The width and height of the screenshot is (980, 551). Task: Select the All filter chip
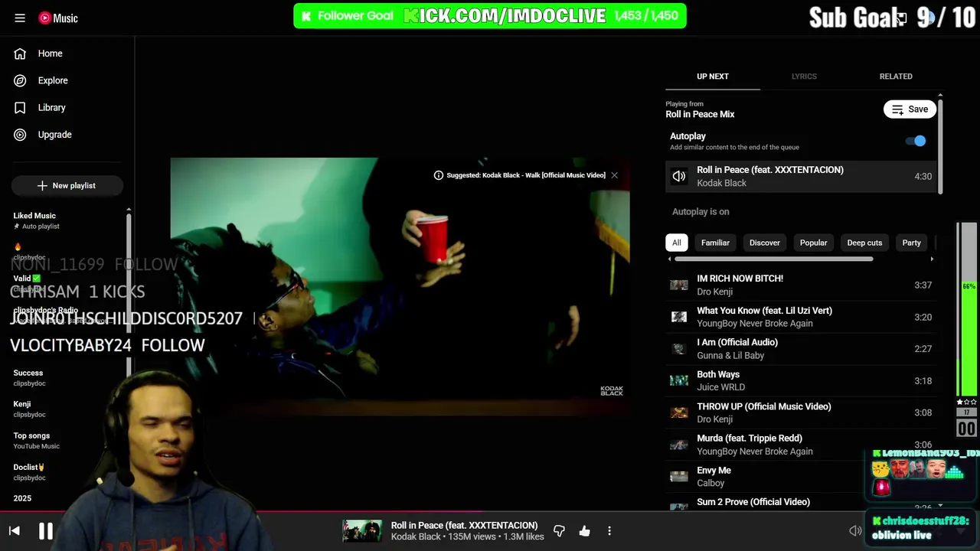tap(677, 243)
